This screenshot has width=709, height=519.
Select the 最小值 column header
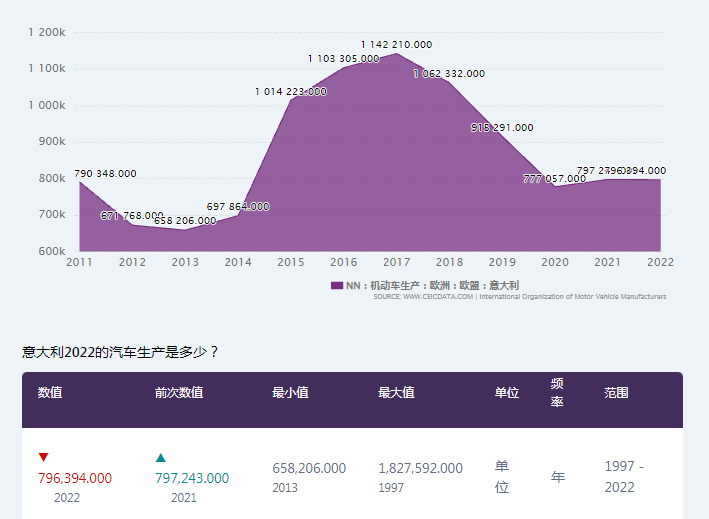pyautogui.click(x=290, y=392)
